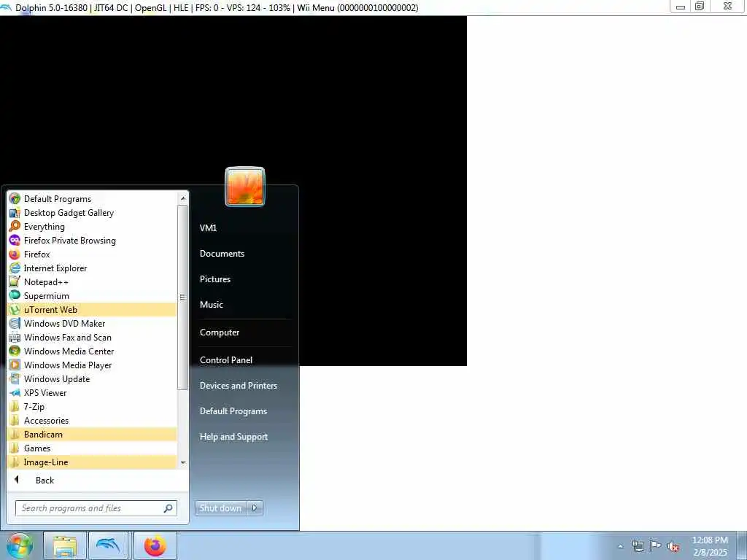Open Control Panel from the Start menu

(x=226, y=360)
